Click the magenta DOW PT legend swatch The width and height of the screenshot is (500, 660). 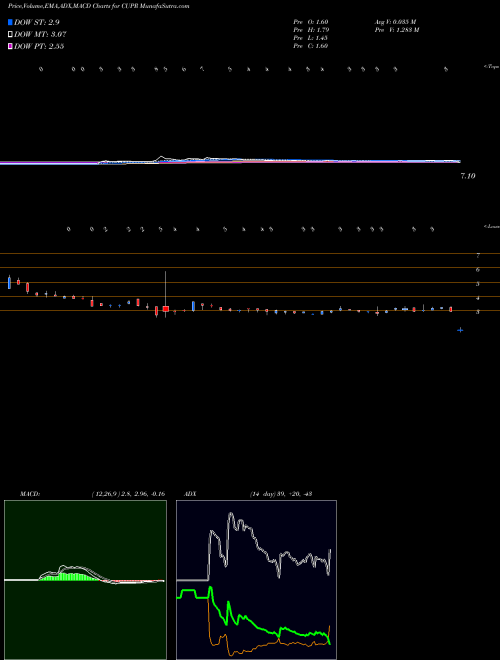point(11,46)
